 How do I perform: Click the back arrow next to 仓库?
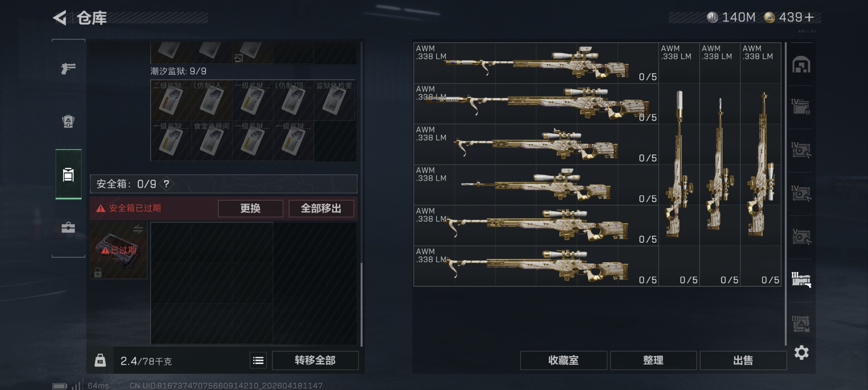tap(60, 18)
